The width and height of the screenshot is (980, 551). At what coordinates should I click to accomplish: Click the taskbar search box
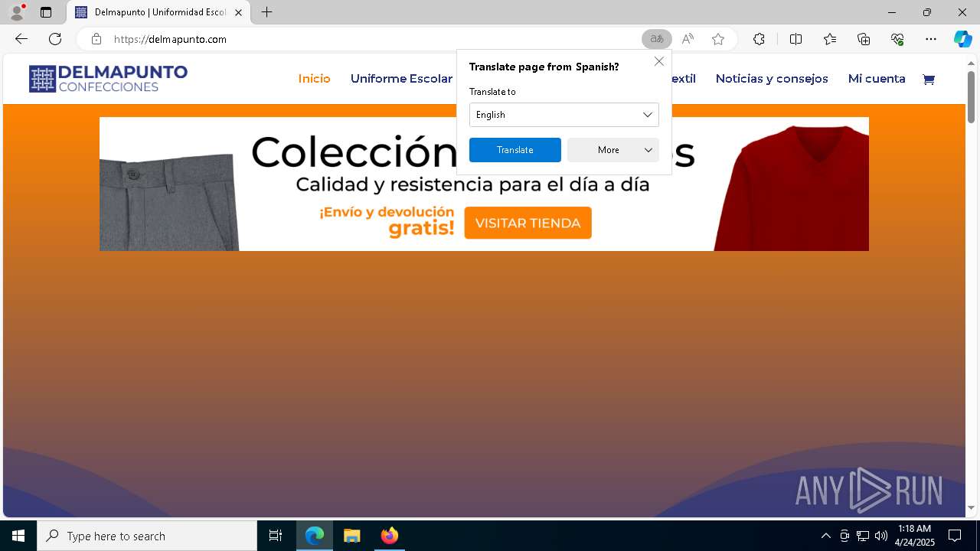point(147,536)
